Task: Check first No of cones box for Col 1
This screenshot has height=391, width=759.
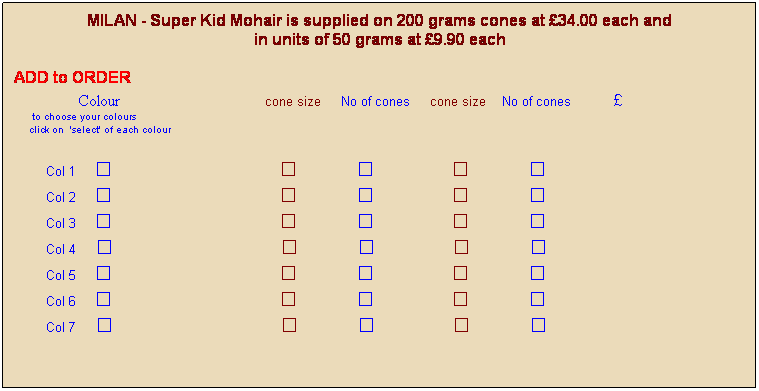Action: pyautogui.click(x=365, y=169)
